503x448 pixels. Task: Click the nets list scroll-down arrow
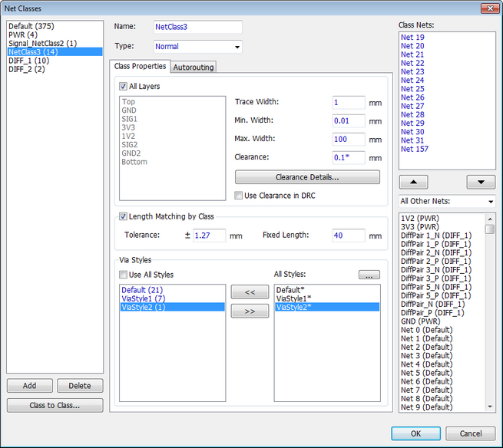tap(490, 407)
